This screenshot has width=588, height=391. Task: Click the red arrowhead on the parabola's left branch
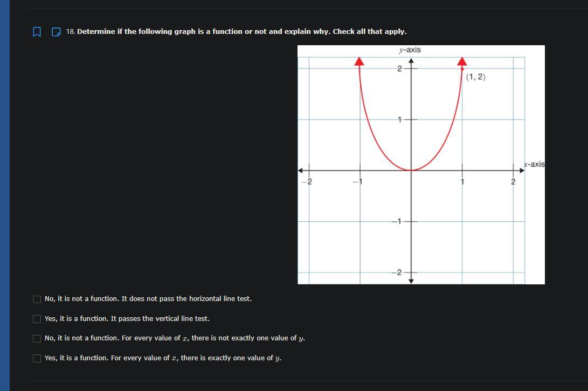359,61
